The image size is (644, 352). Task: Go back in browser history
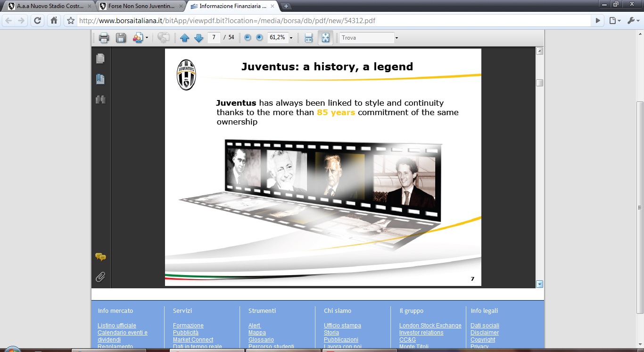(x=8, y=21)
